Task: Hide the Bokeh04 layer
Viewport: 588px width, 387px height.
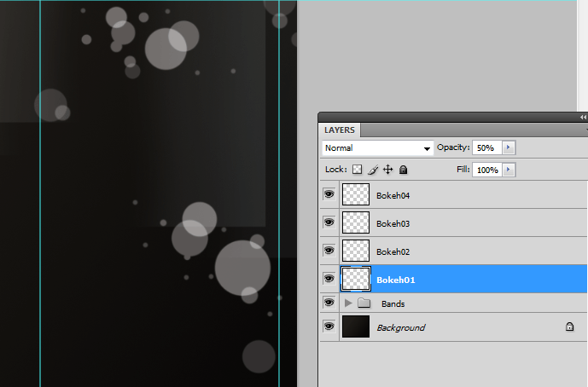Action: [329, 194]
